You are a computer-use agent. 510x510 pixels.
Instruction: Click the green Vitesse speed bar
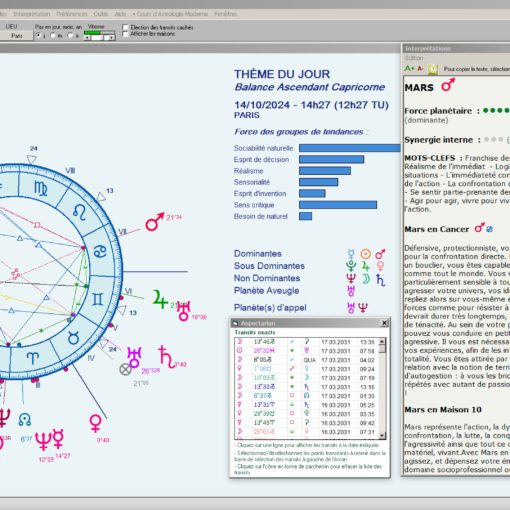92,33
